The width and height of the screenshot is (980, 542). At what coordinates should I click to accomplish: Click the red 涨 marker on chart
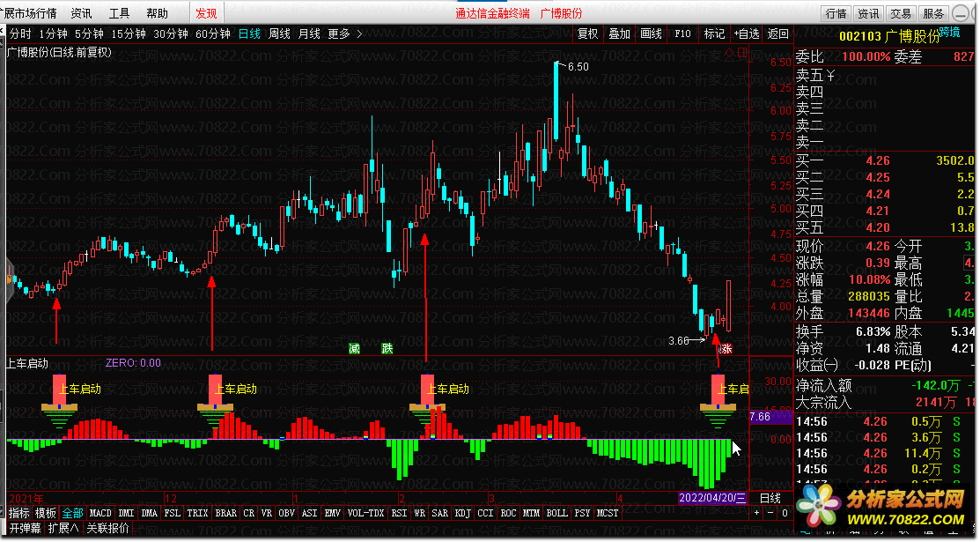click(726, 349)
